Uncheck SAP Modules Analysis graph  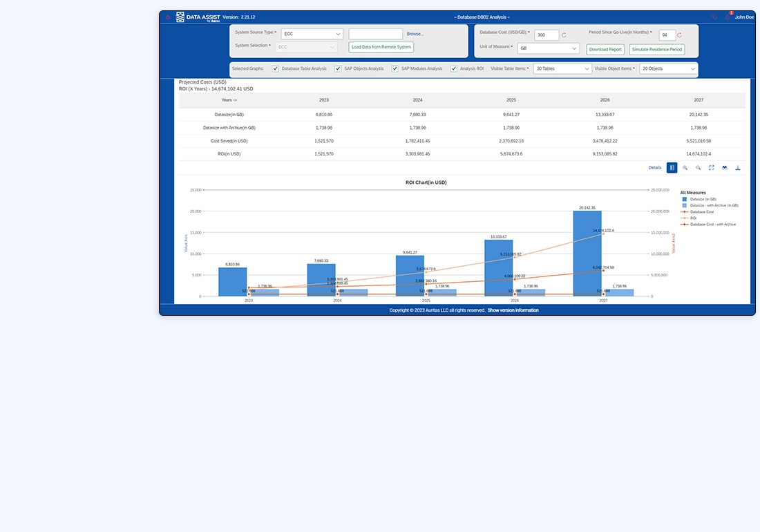click(395, 69)
